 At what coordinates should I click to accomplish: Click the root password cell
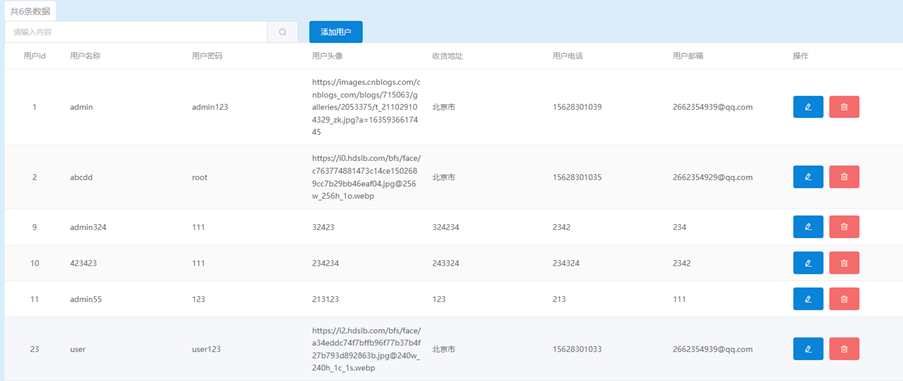pyautogui.click(x=199, y=177)
